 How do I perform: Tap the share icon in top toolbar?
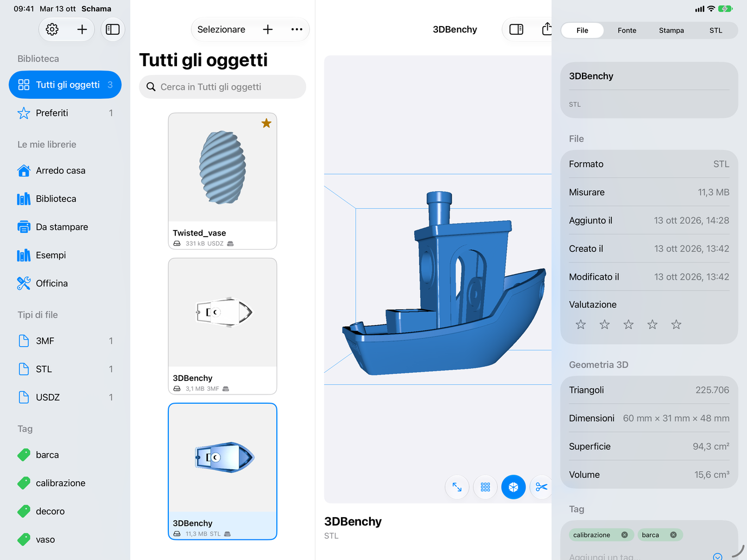coord(547,29)
